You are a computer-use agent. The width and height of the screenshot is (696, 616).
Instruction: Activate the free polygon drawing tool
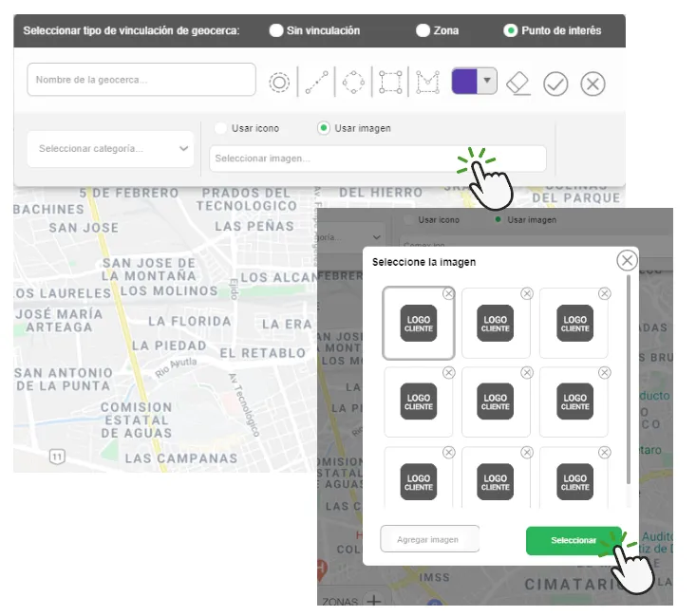427,83
